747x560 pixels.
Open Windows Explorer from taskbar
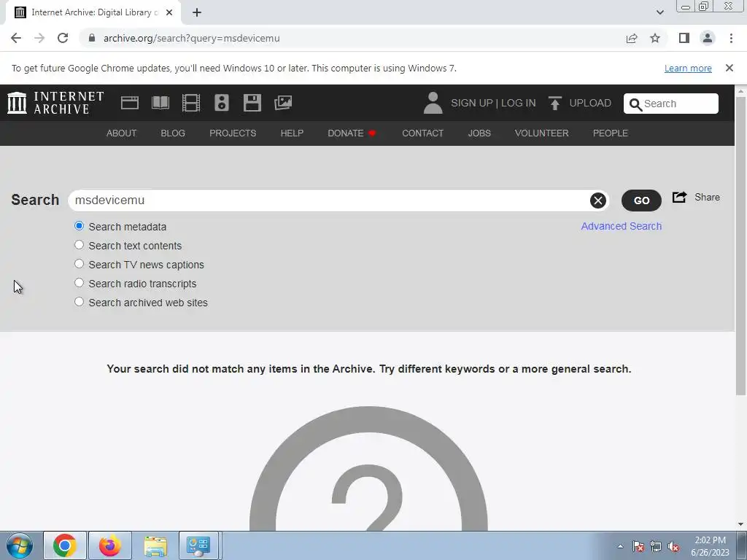pyautogui.click(x=155, y=545)
